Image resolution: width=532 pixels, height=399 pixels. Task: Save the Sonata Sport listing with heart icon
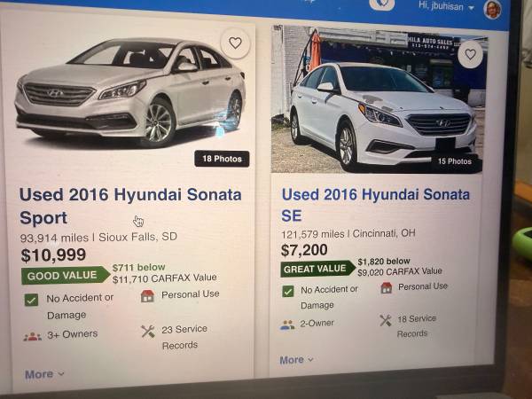click(235, 43)
